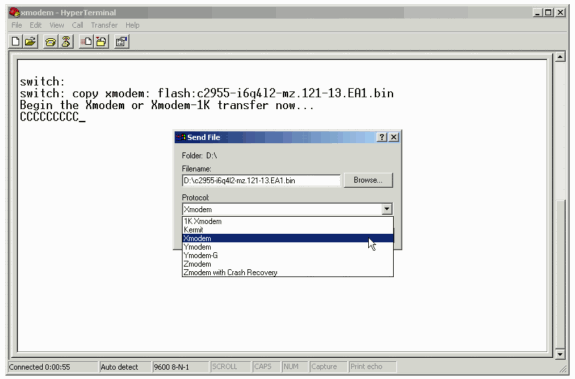Click the Receive file toolbar icon
Screen dimensions: 575x379
point(101,41)
